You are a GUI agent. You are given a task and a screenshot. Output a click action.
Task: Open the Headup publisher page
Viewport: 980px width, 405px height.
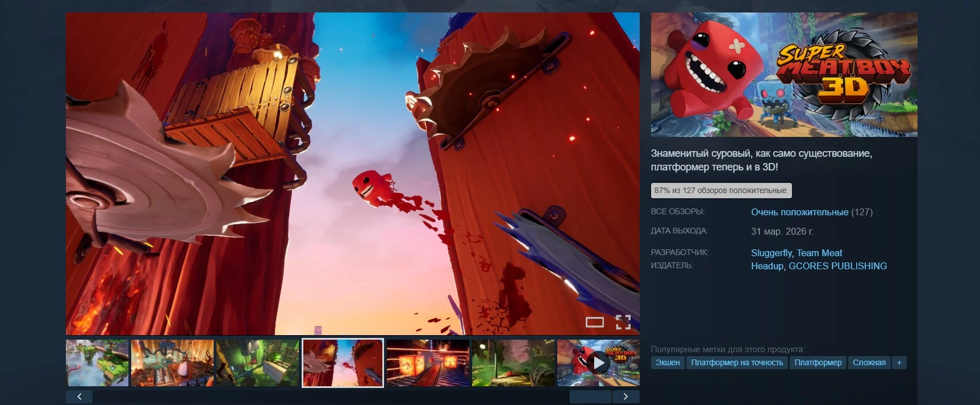point(767,266)
